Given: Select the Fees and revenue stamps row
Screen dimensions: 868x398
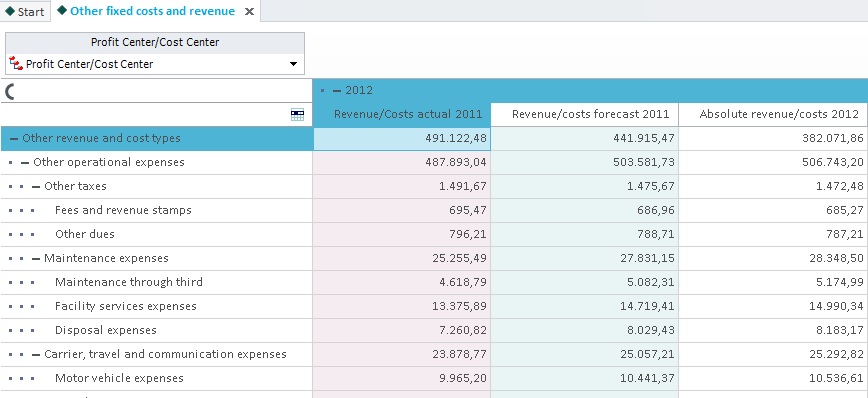Looking at the screenshot, I should pos(157,210).
